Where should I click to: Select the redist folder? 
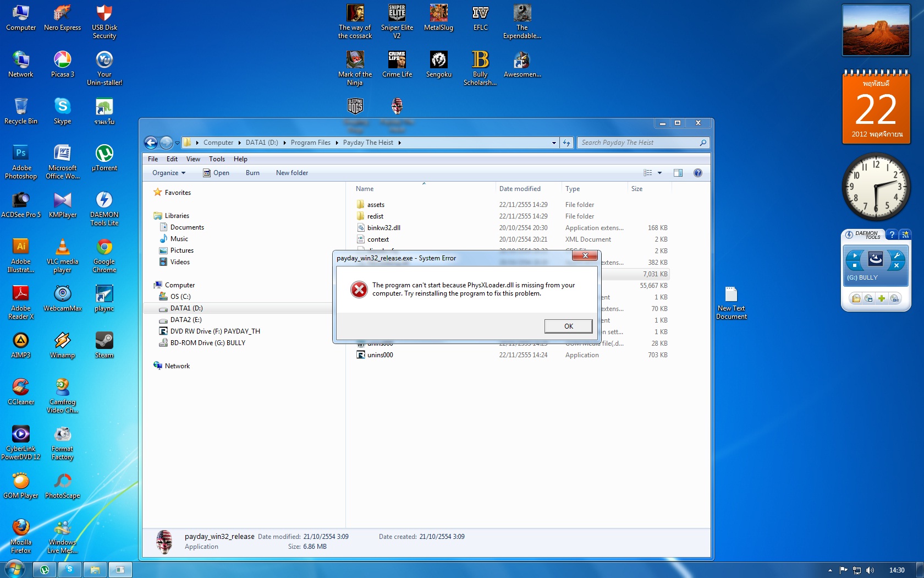[512, 216]
